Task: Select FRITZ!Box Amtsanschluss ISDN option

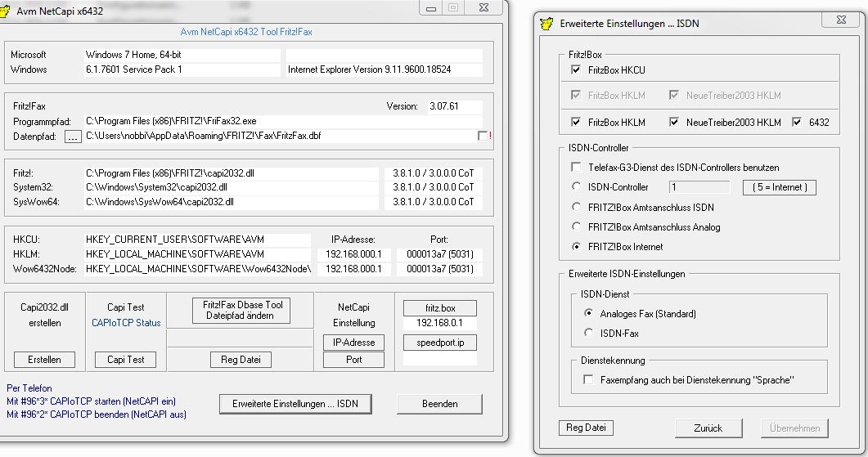Action: pos(576,207)
